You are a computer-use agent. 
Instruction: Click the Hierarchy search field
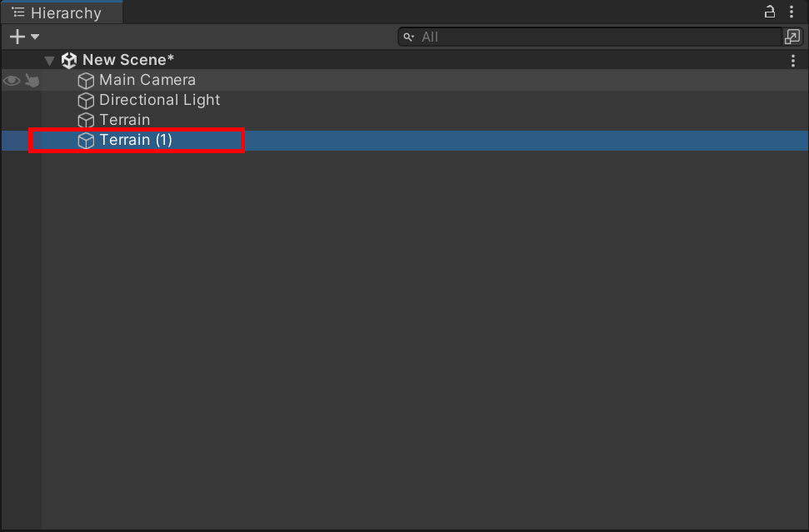point(590,37)
